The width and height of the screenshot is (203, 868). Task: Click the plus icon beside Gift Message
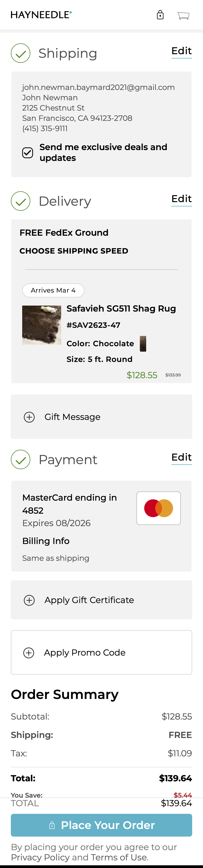(29, 417)
